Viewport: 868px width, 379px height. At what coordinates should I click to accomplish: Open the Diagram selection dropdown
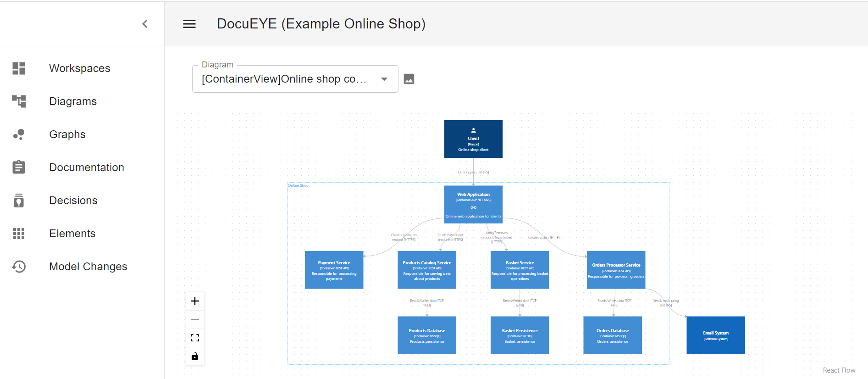tap(295, 79)
